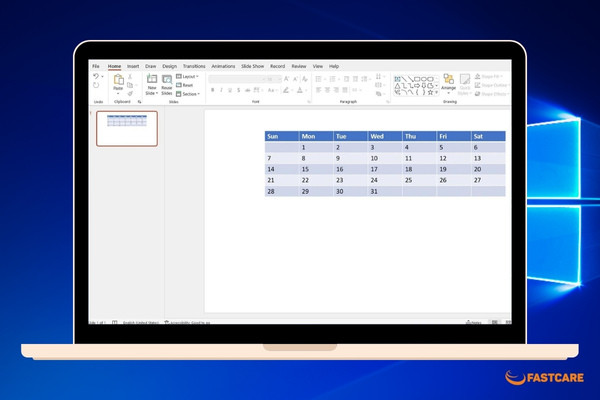600x400 pixels.
Task: Open the Shape Fill dropdown
Action: pyautogui.click(x=489, y=76)
